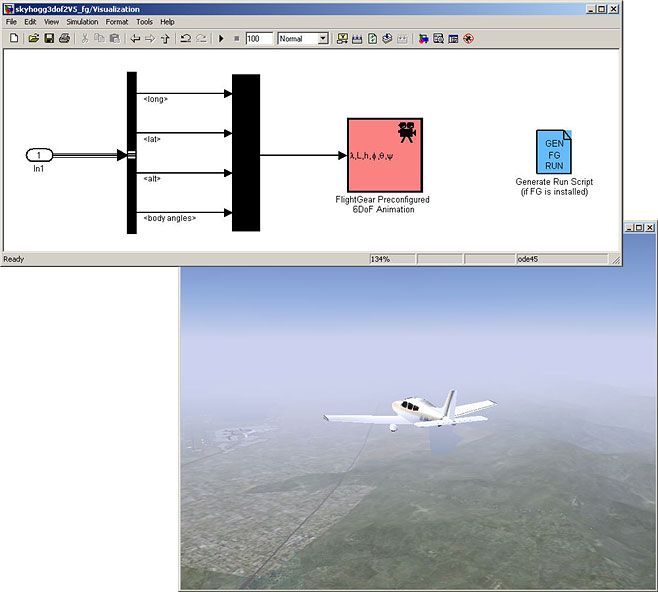
Task: Open the Help menu
Action: 167,22
